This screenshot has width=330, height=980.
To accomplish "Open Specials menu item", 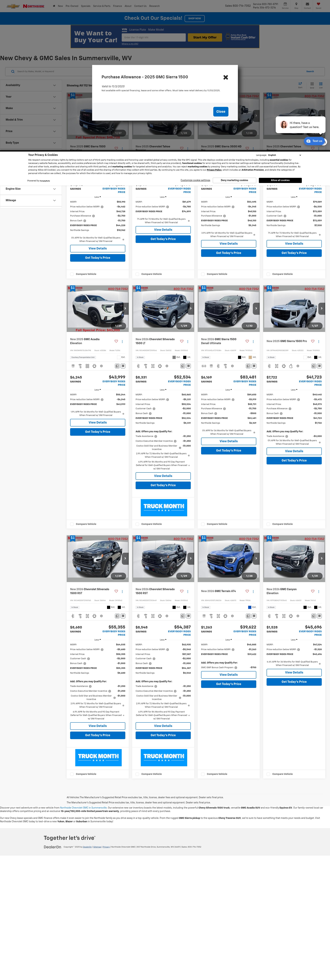I will 86,6.
